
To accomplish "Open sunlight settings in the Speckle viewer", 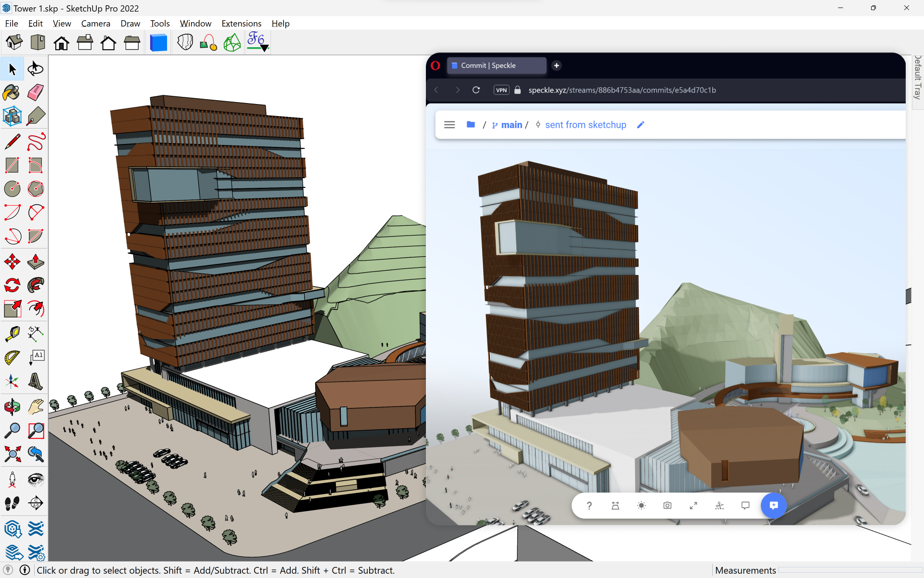I will coord(641,505).
